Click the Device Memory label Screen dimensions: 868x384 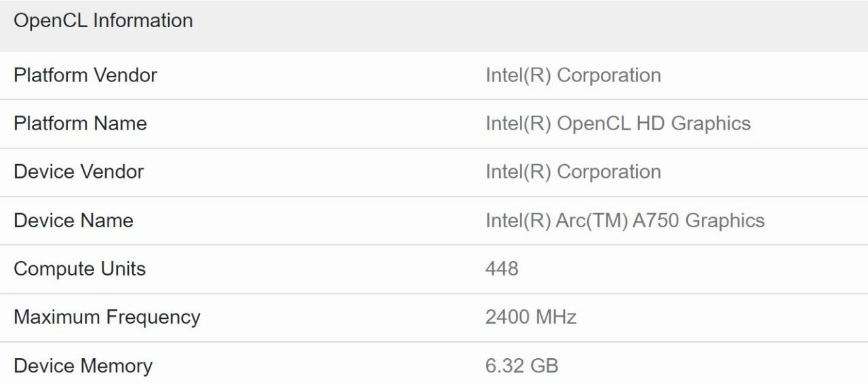[x=83, y=366]
